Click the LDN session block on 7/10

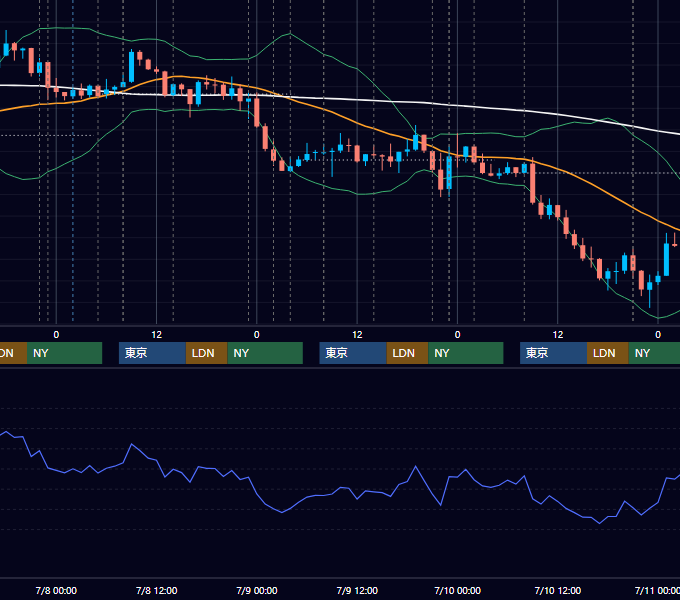point(608,353)
